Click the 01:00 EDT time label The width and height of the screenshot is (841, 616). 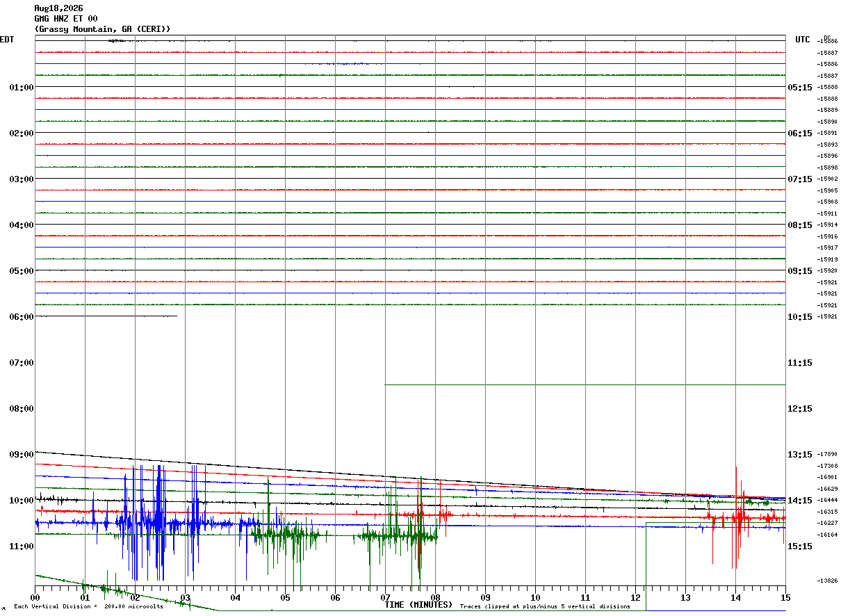click(22, 88)
